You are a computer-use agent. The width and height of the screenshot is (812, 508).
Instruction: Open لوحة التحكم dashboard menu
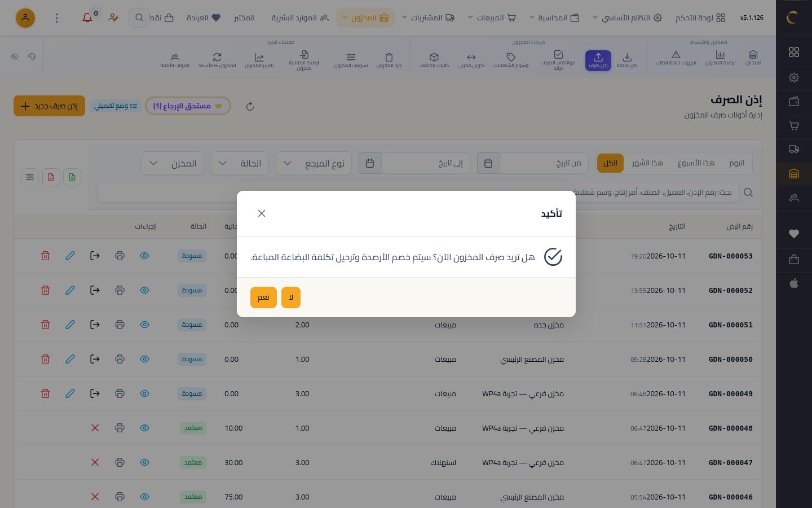[700, 18]
